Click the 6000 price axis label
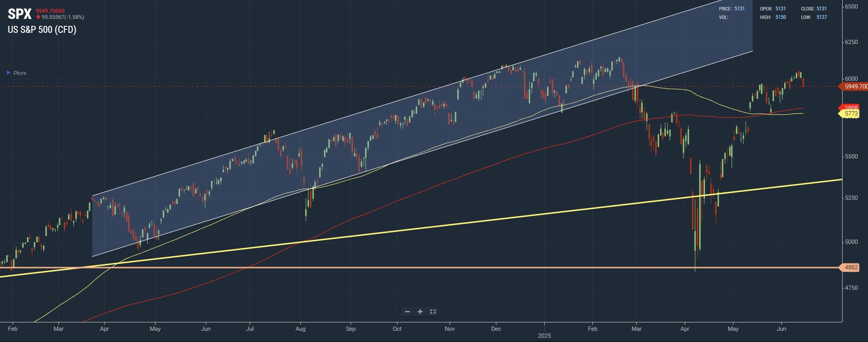 (851, 78)
